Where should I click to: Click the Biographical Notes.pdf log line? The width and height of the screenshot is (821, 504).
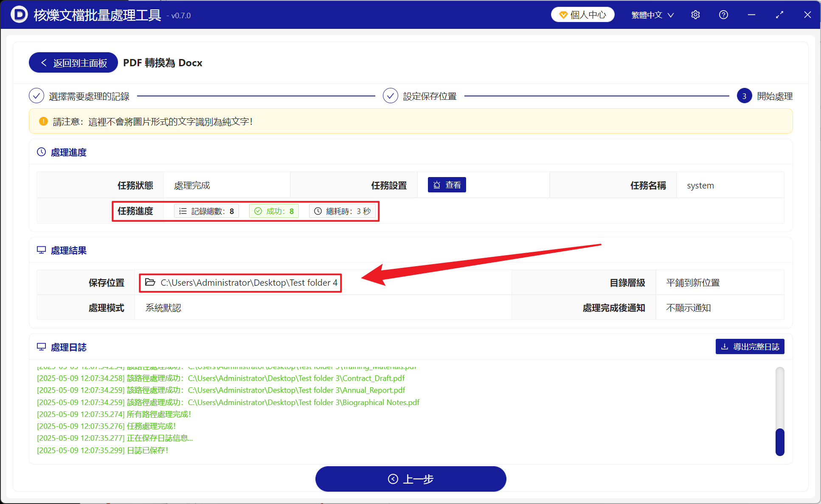coord(228,402)
